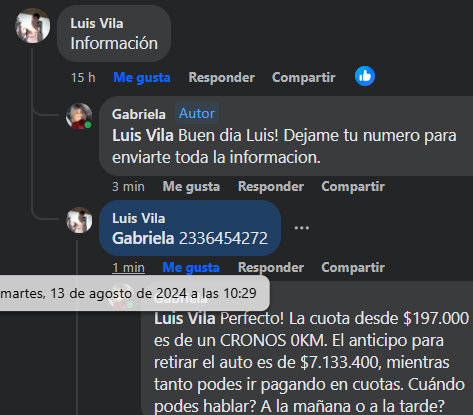Screen dimensions: 473x415
Task: Click the Gabriela author name link
Action: point(139,114)
